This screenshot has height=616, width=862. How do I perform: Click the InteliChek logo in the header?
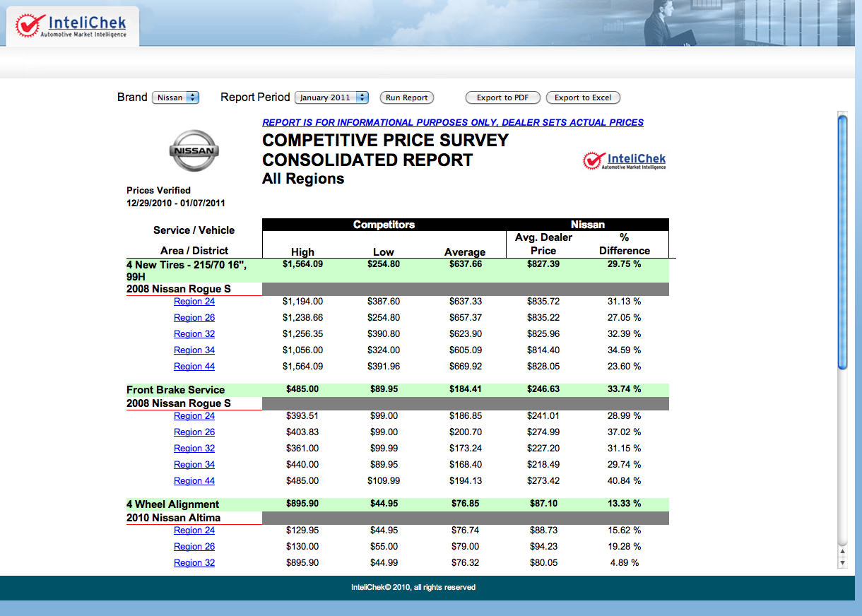71,25
